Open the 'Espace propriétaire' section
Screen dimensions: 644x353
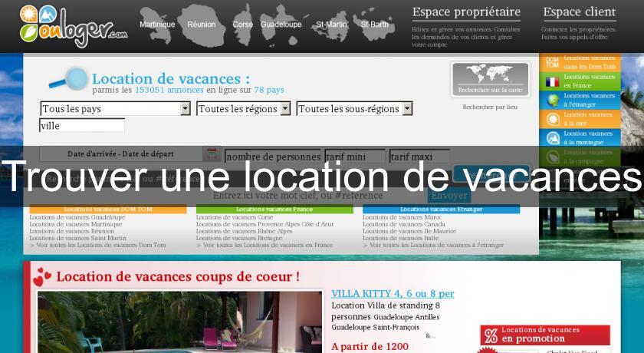coord(466,12)
